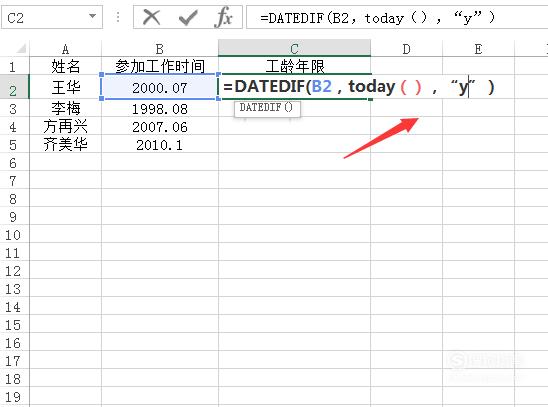
Task: Click cell containing 姓名
Action: pyautogui.click(x=65, y=66)
